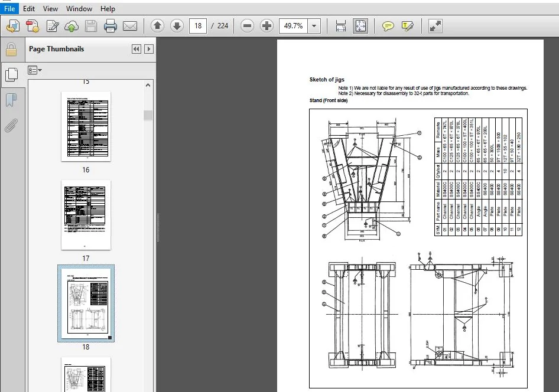Open the zoom percentage dropdown arrow
The image size is (559, 392).
click(x=314, y=25)
